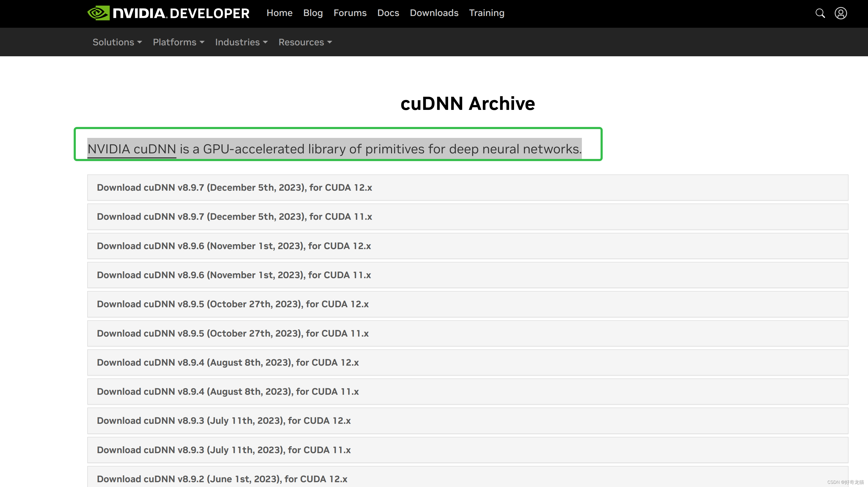Click the cuDNN Archive heading
The width and height of the screenshot is (868, 487).
[468, 103]
